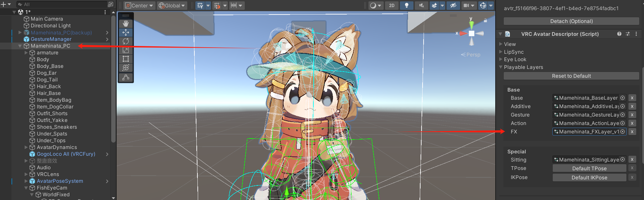
Task: Toggle scene lighting lightbulb
Action: pyautogui.click(x=407, y=5)
